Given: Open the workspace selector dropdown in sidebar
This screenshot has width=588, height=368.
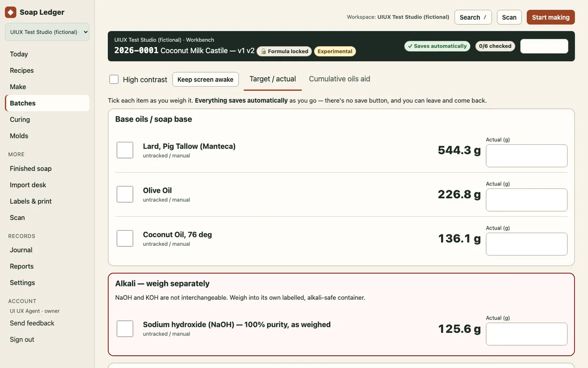Looking at the screenshot, I should 47,32.
